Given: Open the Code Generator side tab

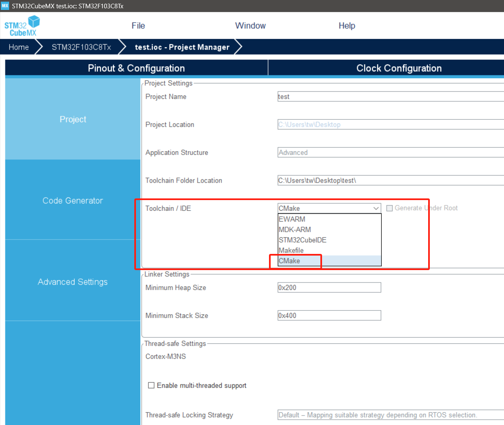Looking at the screenshot, I should tap(73, 200).
